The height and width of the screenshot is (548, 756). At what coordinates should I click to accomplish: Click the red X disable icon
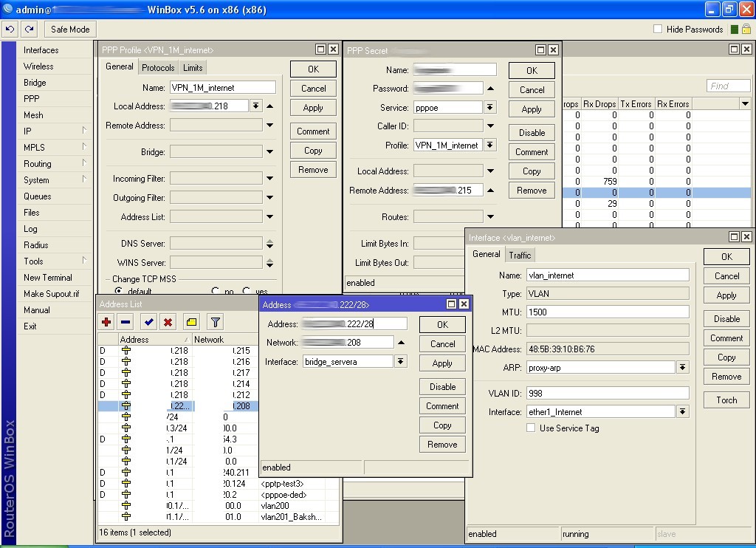tap(168, 322)
